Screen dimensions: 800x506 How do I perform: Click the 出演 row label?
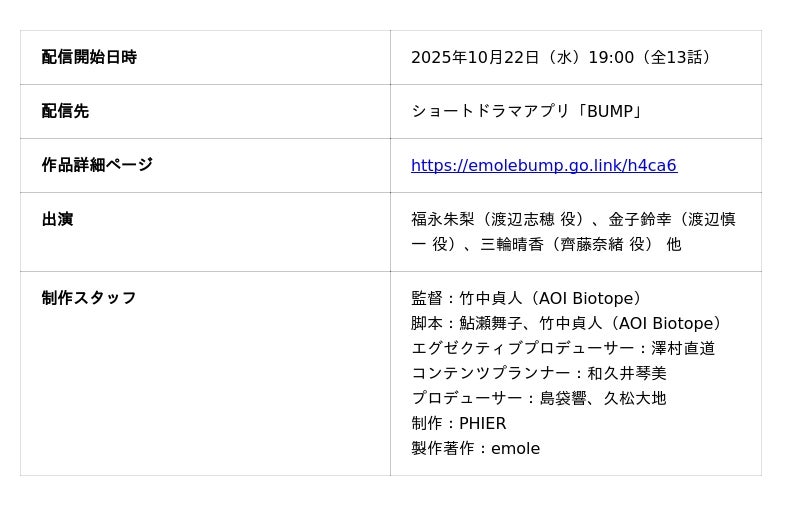coord(57,219)
